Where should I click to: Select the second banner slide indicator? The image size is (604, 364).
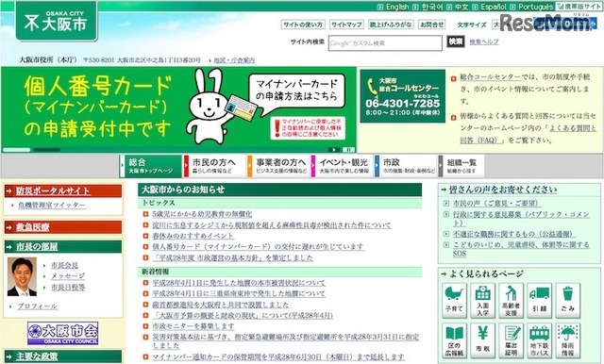click(46, 150)
